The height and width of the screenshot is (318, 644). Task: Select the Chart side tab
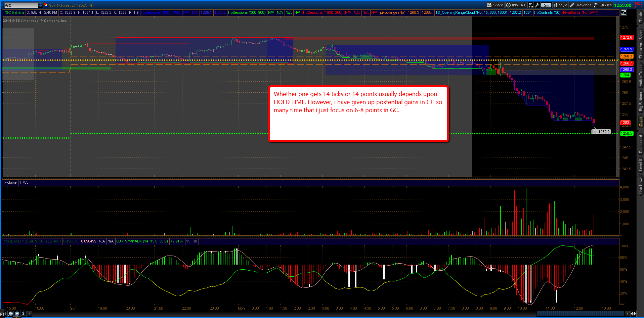click(x=641, y=122)
